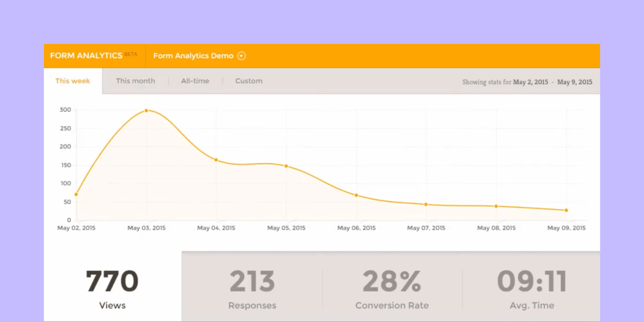
Task: Switch to the This month tab
Action: tap(135, 81)
